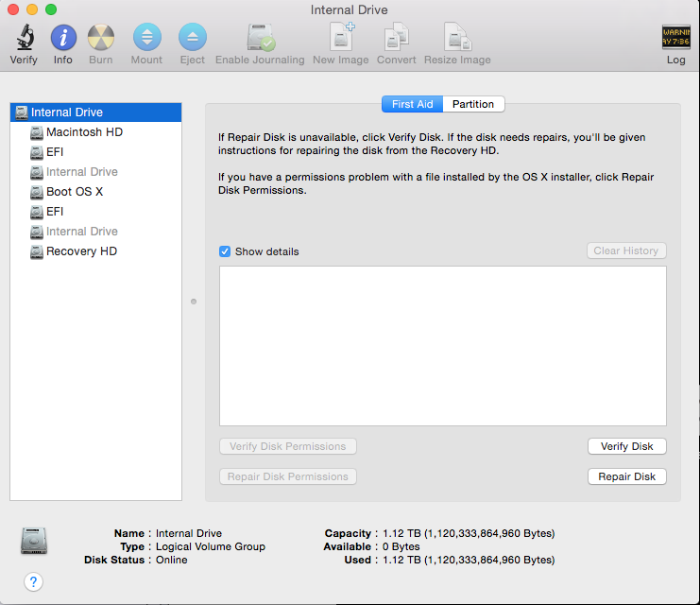Click the Disk Status value 'Online'
The height and width of the screenshot is (605, 700).
click(171, 560)
